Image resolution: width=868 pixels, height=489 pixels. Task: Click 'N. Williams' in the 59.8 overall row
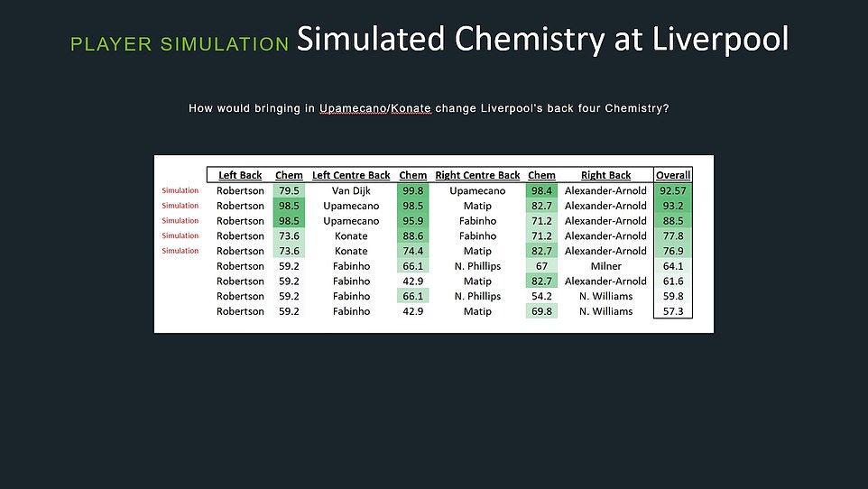(x=605, y=296)
